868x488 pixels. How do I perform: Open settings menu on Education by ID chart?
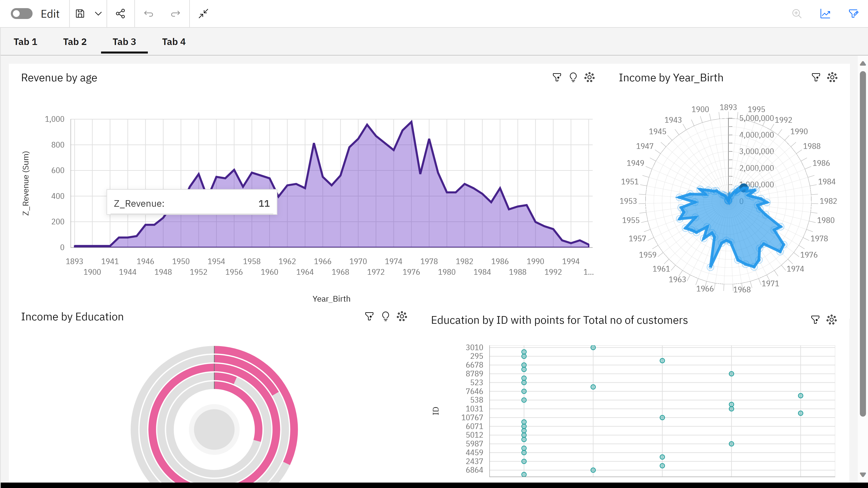pos(831,320)
